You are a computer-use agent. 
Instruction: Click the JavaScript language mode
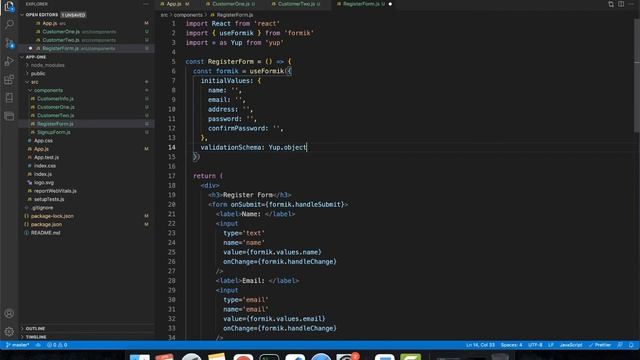point(571,345)
